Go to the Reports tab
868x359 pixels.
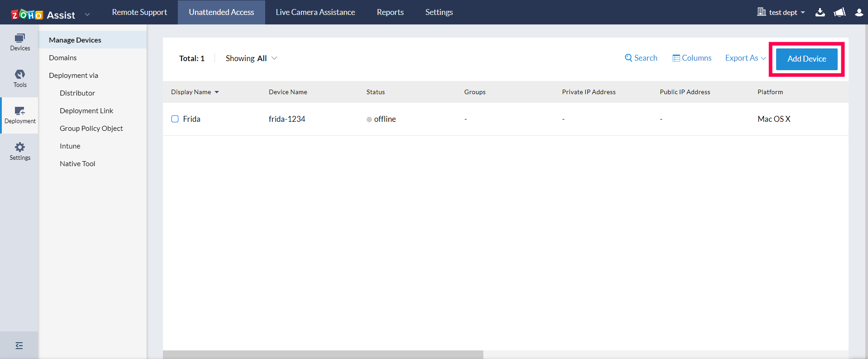click(x=390, y=12)
